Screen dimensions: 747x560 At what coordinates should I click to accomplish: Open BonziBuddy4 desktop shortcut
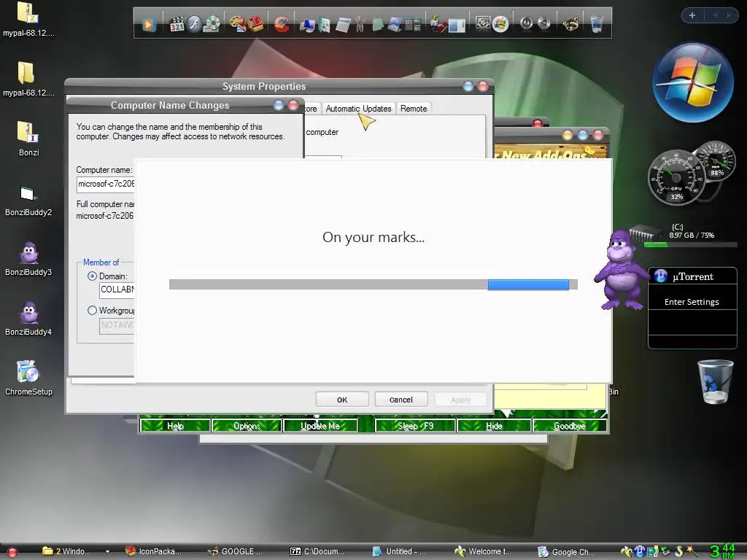[x=28, y=319]
